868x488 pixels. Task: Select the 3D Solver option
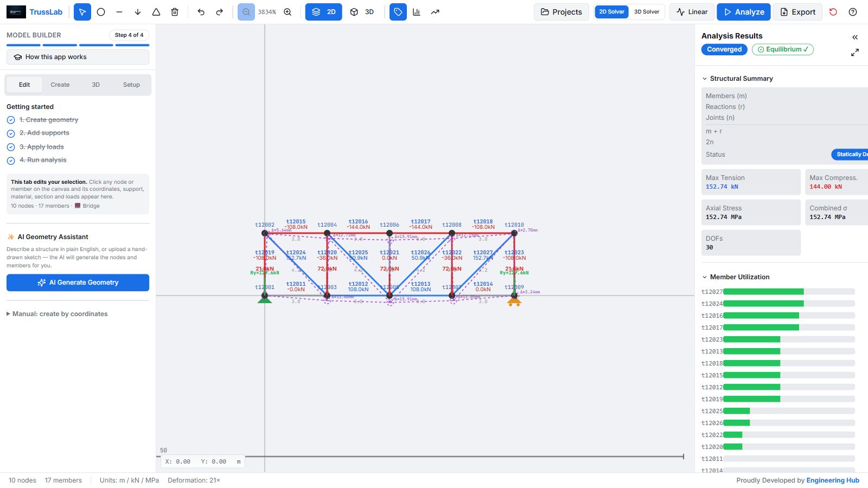click(x=647, y=12)
